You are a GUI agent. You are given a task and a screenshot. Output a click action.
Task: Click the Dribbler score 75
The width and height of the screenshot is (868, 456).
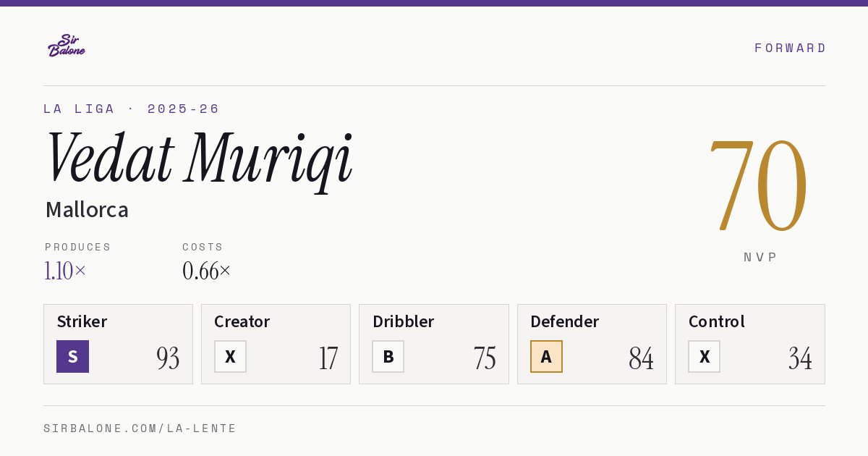pyautogui.click(x=485, y=358)
